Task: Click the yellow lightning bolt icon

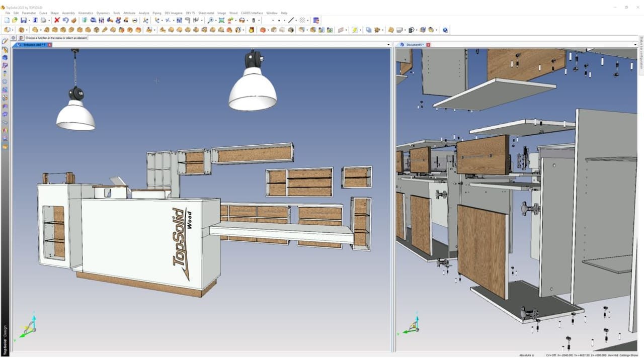Action: pos(355,30)
